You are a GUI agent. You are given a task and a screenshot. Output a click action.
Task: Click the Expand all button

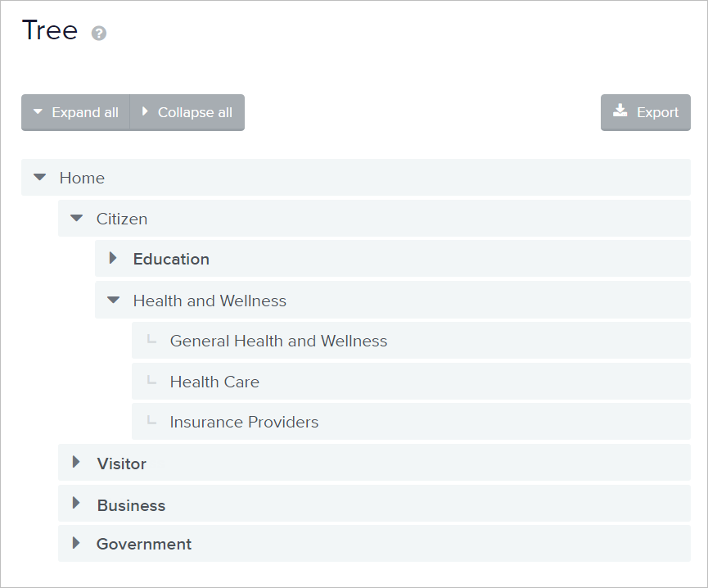[x=76, y=112]
